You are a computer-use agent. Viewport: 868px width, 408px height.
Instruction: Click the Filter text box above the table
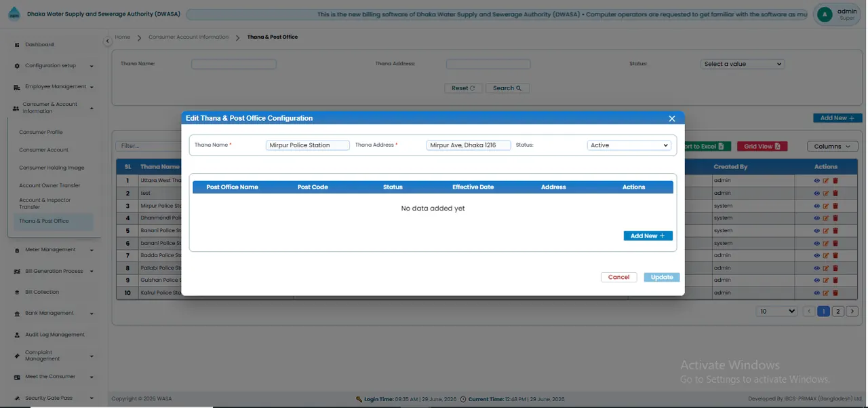(148, 146)
